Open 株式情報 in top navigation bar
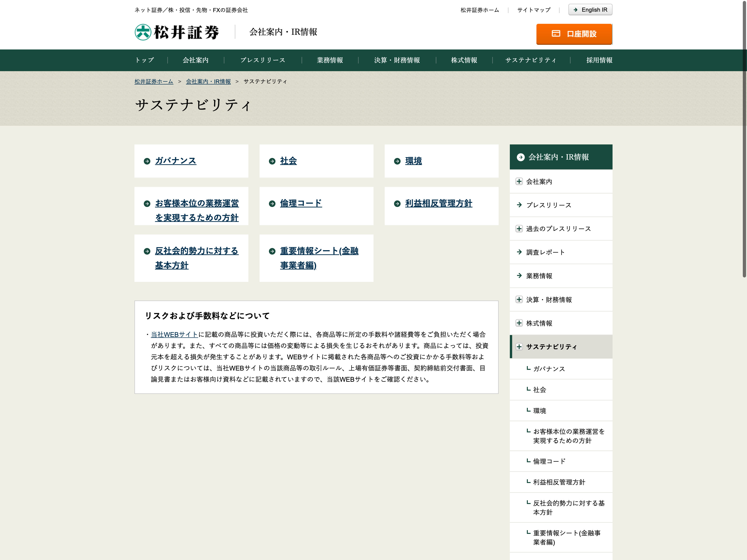 (464, 60)
